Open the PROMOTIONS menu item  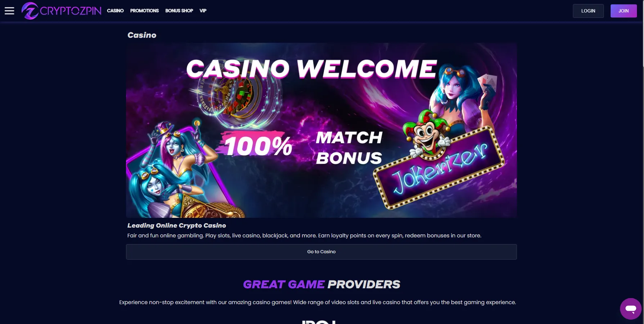(144, 11)
